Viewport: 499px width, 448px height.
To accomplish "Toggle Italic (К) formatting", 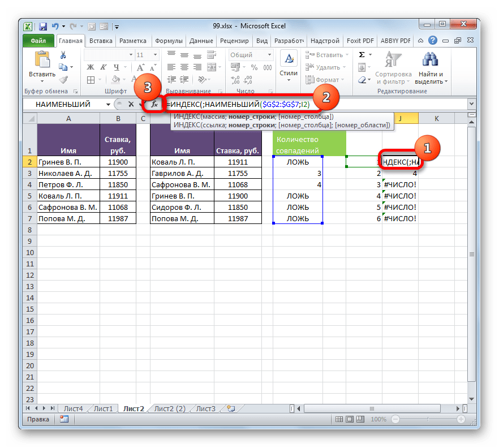I will point(104,67).
